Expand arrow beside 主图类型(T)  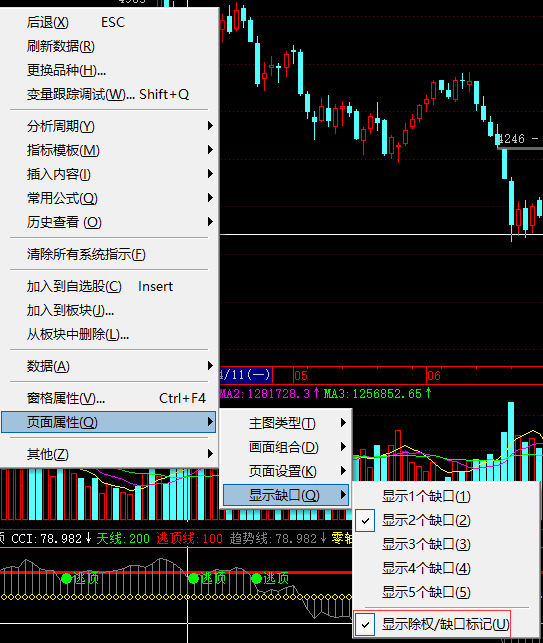[x=343, y=423]
